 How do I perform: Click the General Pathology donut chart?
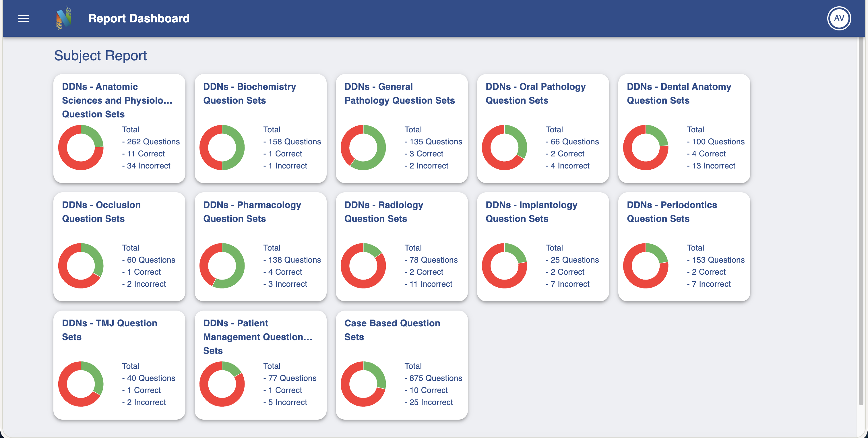click(363, 147)
